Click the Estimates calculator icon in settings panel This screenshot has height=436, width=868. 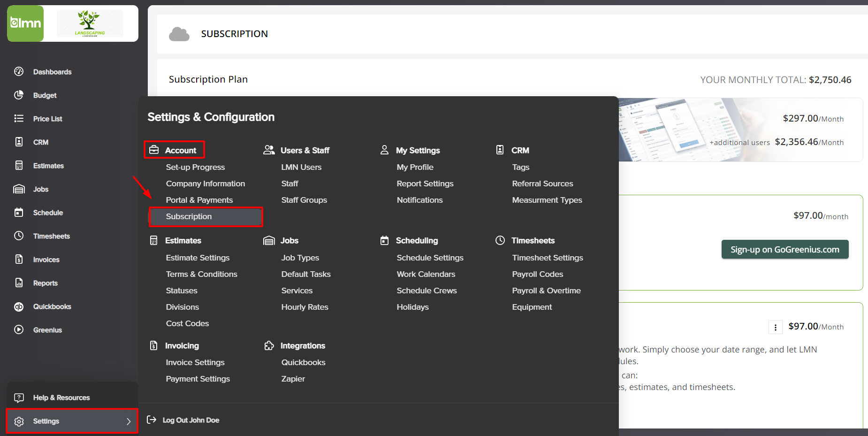point(153,240)
